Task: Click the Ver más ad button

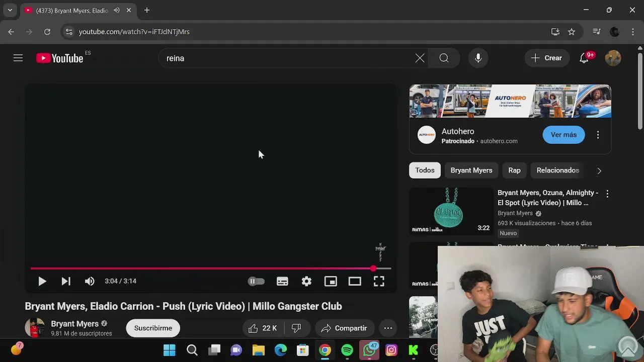Action: pyautogui.click(x=563, y=135)
